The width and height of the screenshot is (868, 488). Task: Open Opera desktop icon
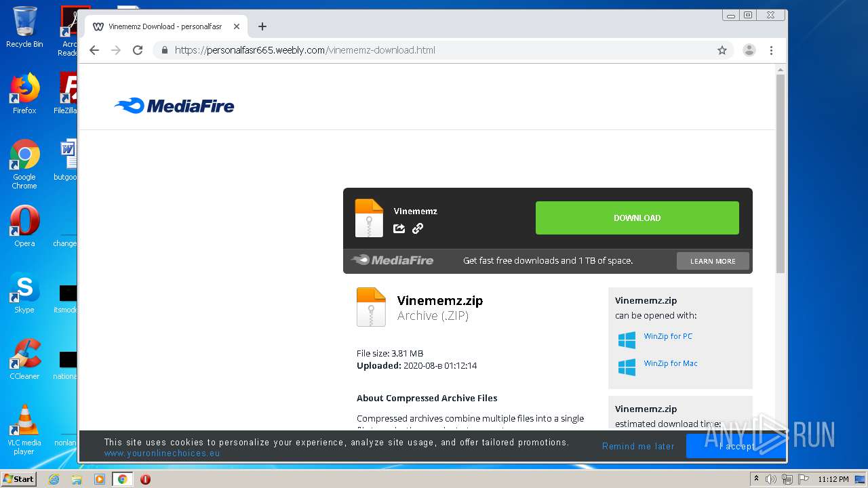[24, 226]
